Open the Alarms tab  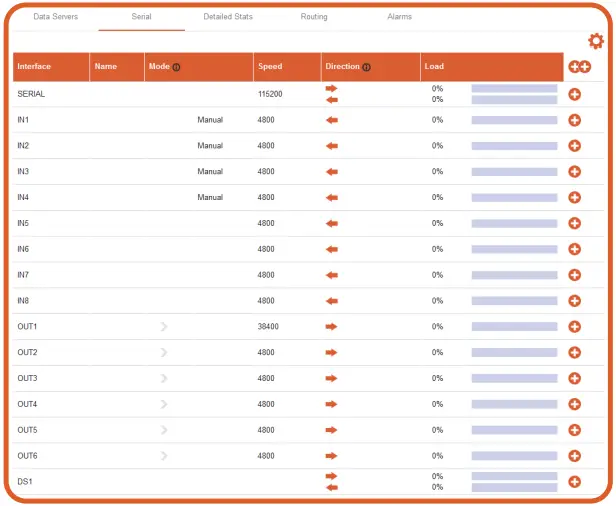point(399,17)
